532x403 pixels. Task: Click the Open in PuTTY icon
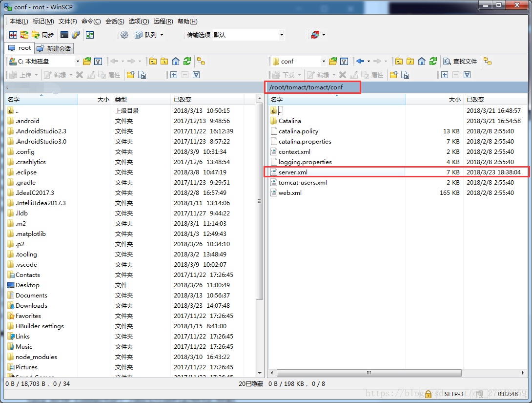(x=76, y=35)
